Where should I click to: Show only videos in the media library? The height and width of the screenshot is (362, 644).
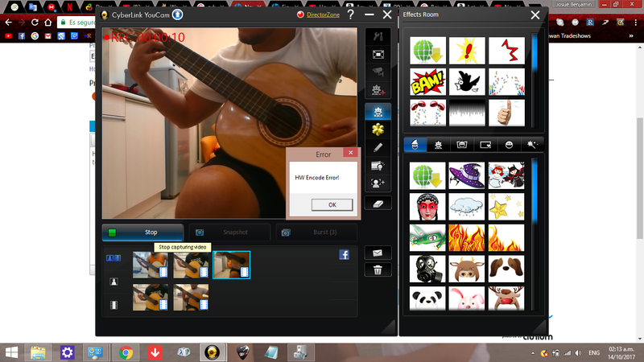114,304
